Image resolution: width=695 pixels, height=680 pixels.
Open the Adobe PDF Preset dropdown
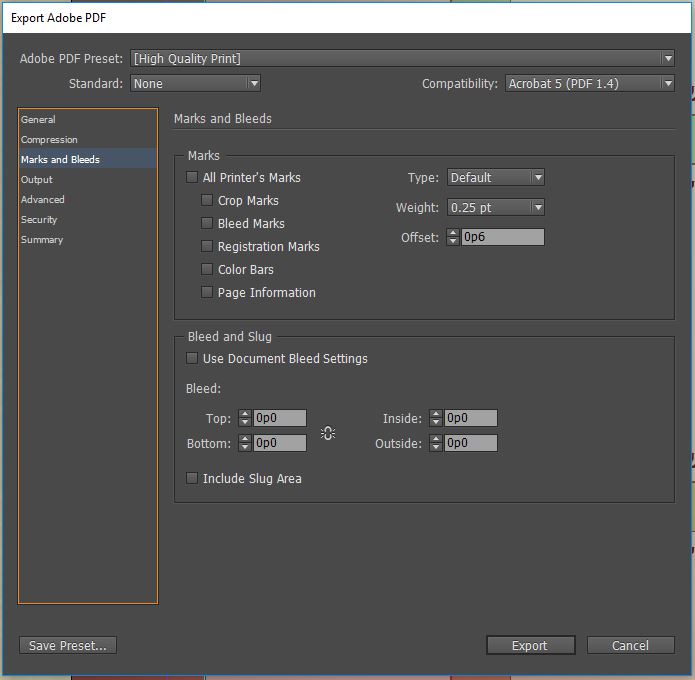(x=402, y=59)
